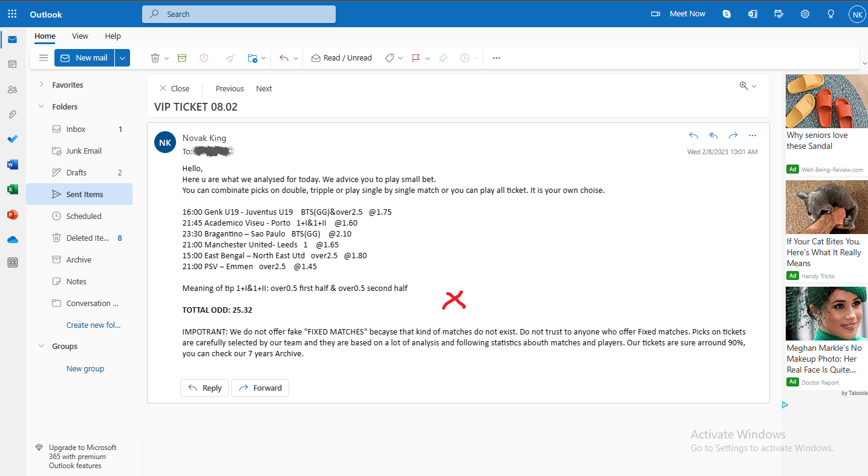Open People in the left app rail
The width and height of the screenshot is (868, 476).
click(x=12, y=90)
